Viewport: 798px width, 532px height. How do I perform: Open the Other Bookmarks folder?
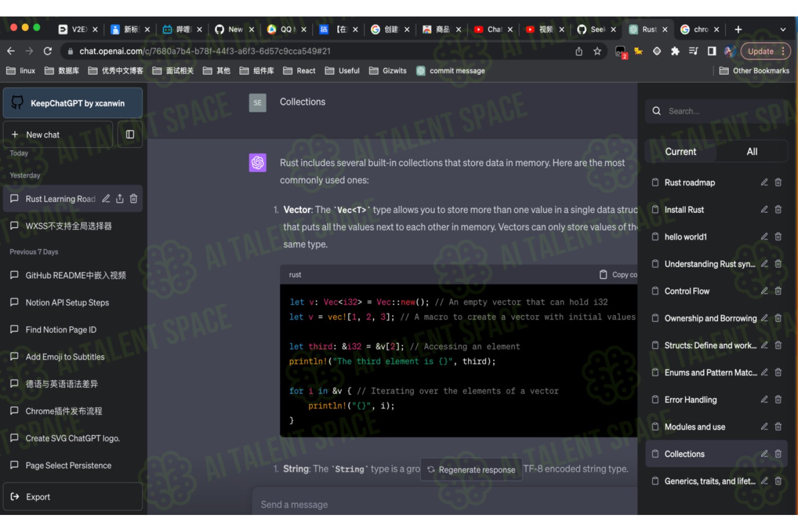(754, 71)
